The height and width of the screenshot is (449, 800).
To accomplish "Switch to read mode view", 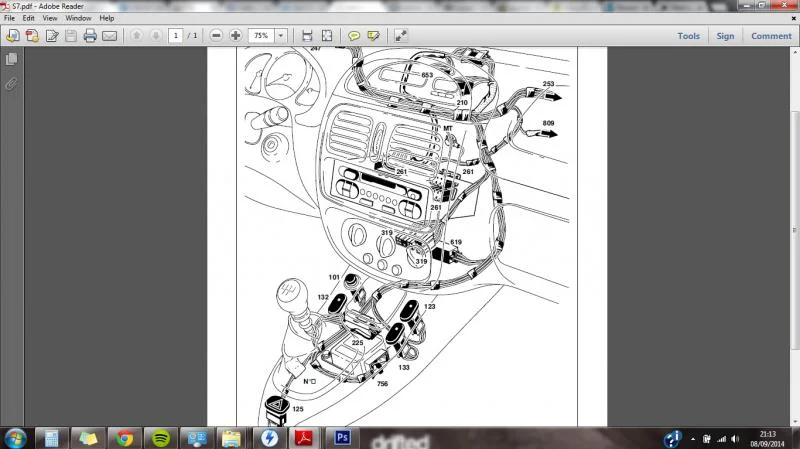I will tap(401, 36).
